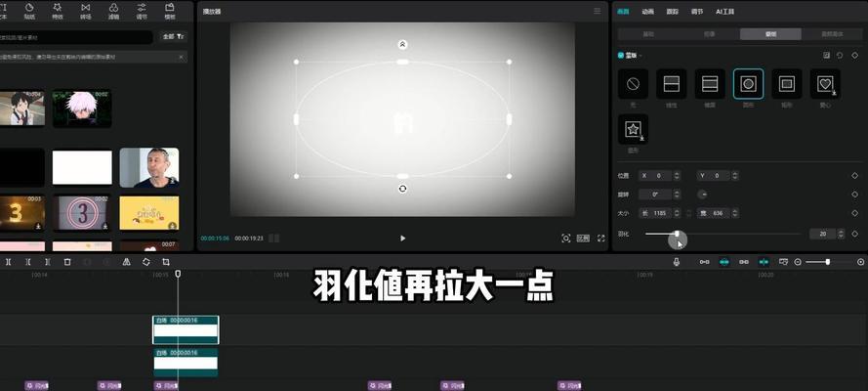Click the preview-axis icon in timeline toolbar
Viewport: 868px width, 391px height.
click(x=783, y=262)
